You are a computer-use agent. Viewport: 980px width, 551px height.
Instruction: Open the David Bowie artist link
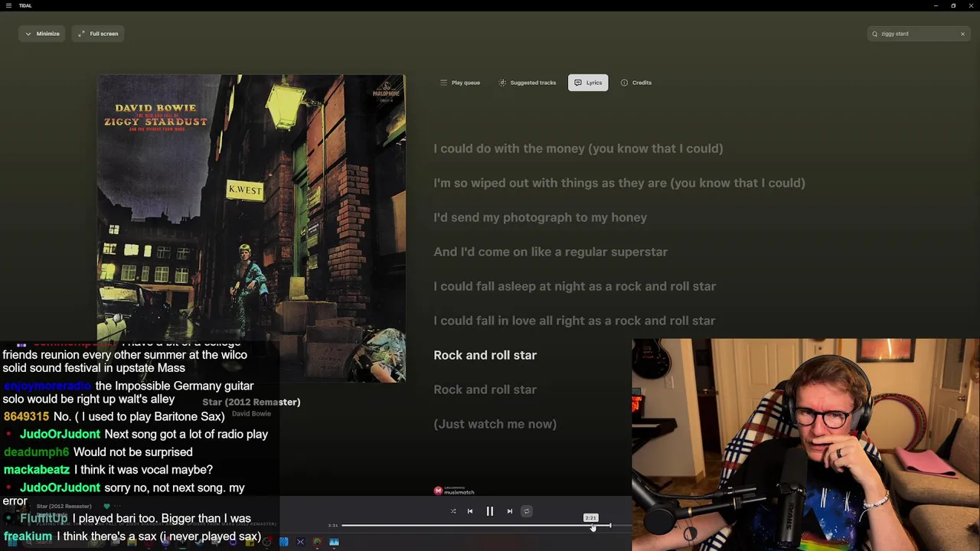click(251, 414)
